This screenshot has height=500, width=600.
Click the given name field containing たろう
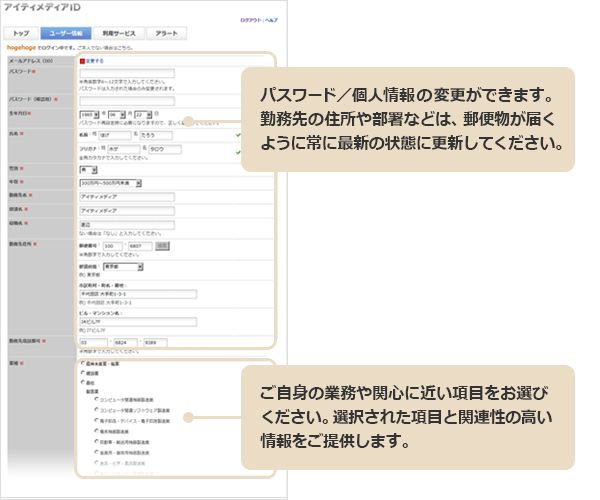click(x=156, y=135)
